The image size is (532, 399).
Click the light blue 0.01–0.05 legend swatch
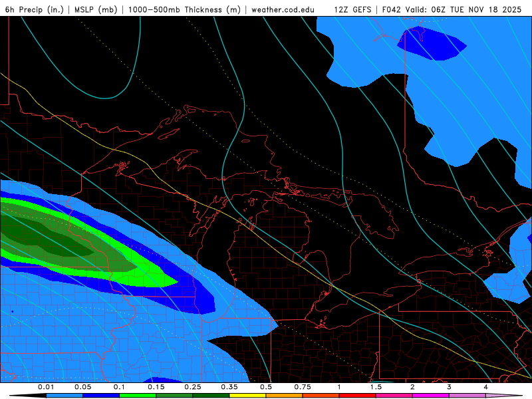click(65, 396)
